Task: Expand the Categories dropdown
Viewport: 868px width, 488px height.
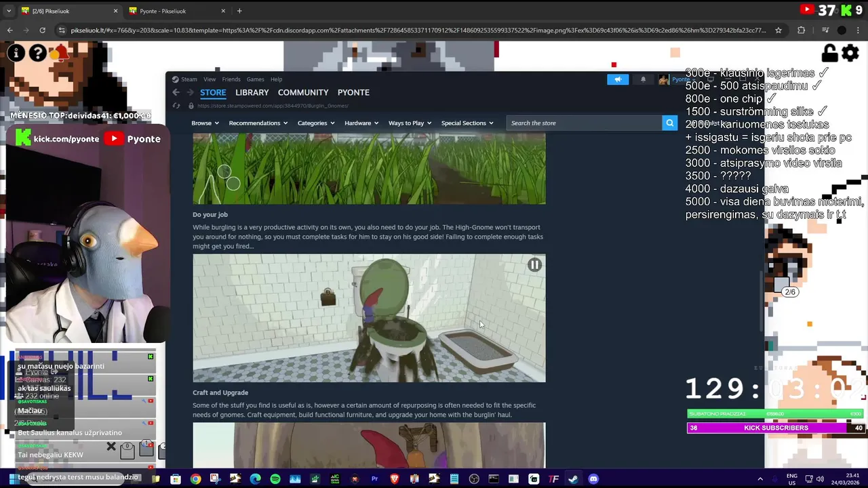Action: [317, 123]
